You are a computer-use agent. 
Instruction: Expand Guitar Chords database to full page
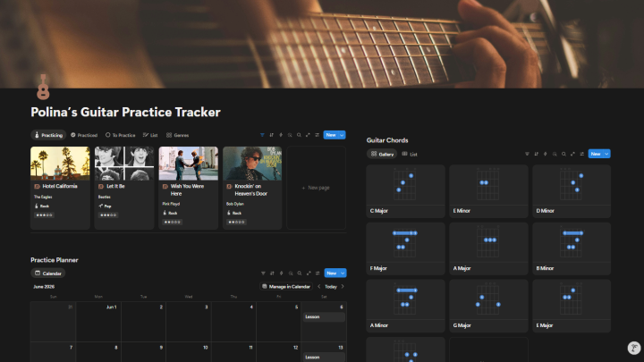tap(572, 154)
